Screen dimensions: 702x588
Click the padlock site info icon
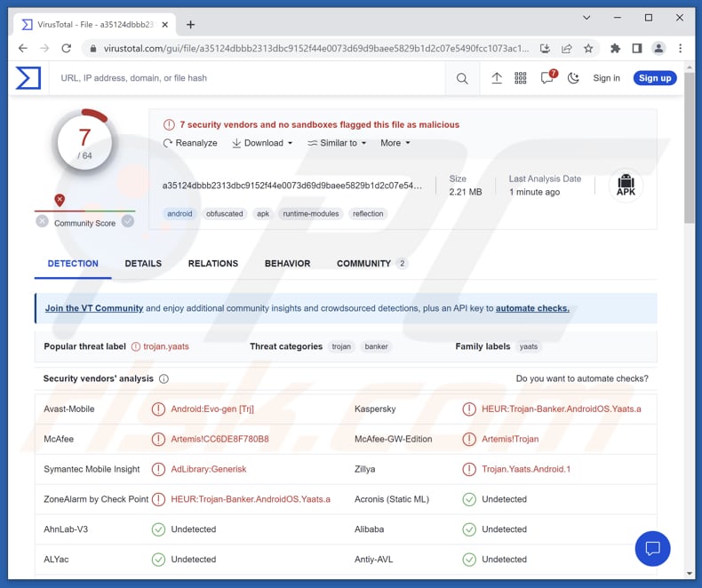(x=93, y=48)
